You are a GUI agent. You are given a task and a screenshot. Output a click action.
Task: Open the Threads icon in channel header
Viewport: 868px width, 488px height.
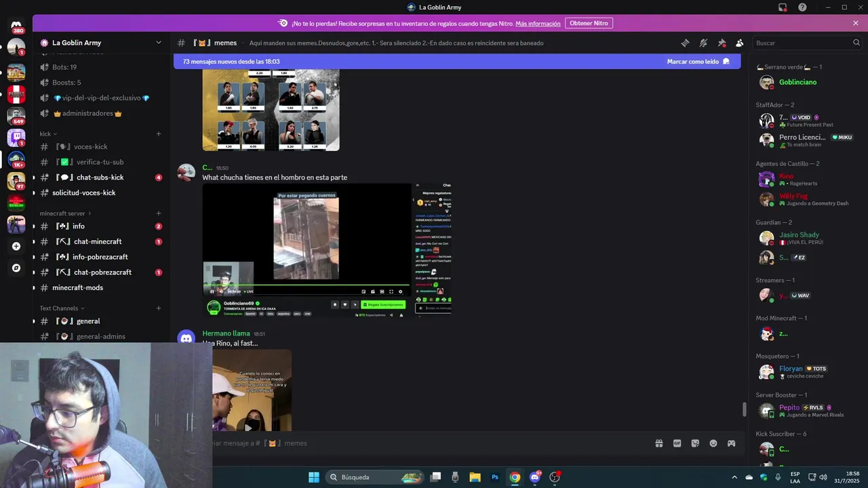686,43
